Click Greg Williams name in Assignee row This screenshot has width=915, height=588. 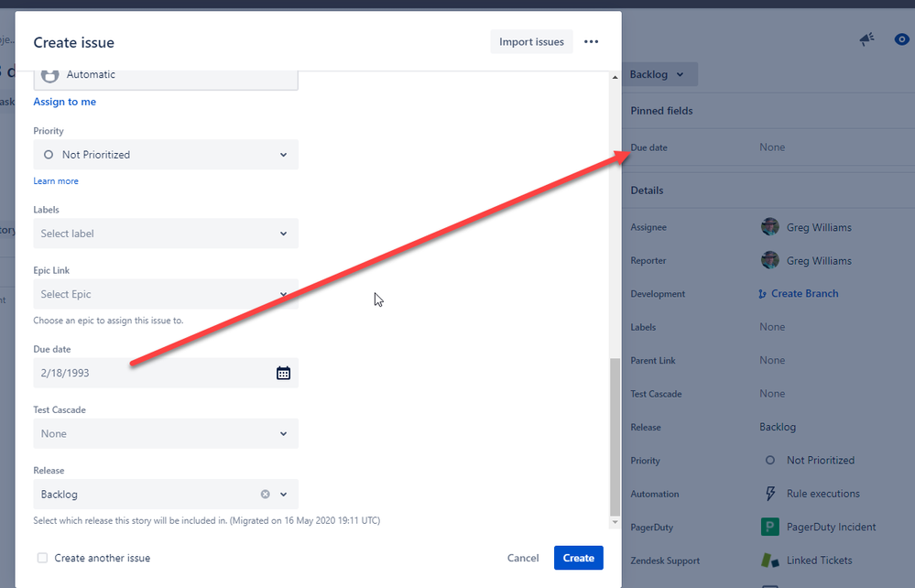[819, 227]
